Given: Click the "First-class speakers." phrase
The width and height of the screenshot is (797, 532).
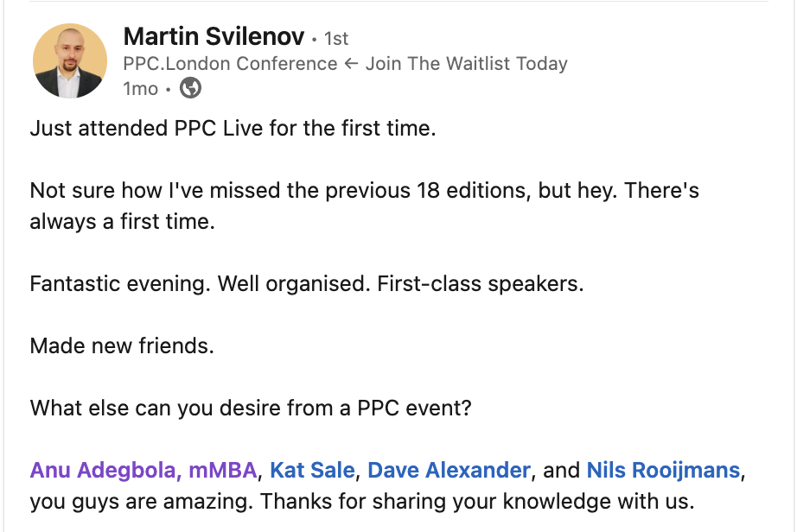Looking at the screenshot, I should [x=481, y=284].
